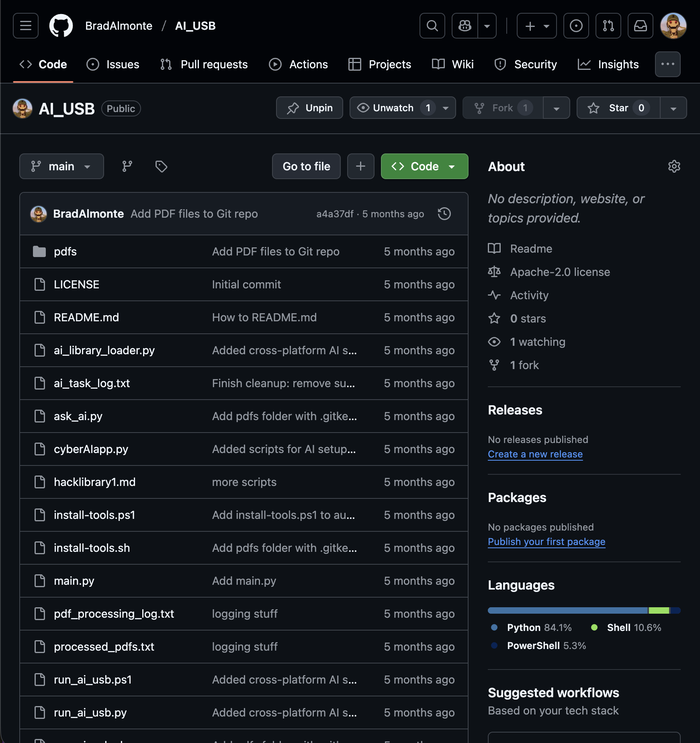Viewport: 700px width, 743px height.
Task: Expand the star lists dropdown arrow
Action: (673, 108)
